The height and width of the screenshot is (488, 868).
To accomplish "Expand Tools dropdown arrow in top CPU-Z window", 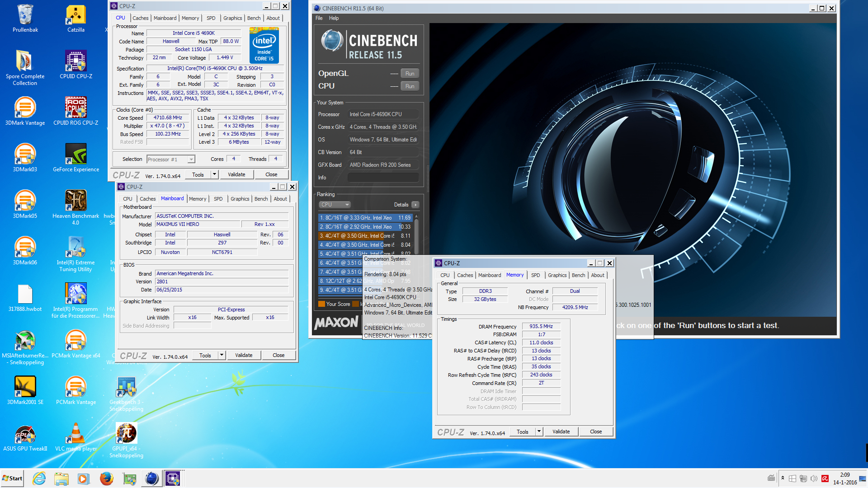I will (214, 174).
